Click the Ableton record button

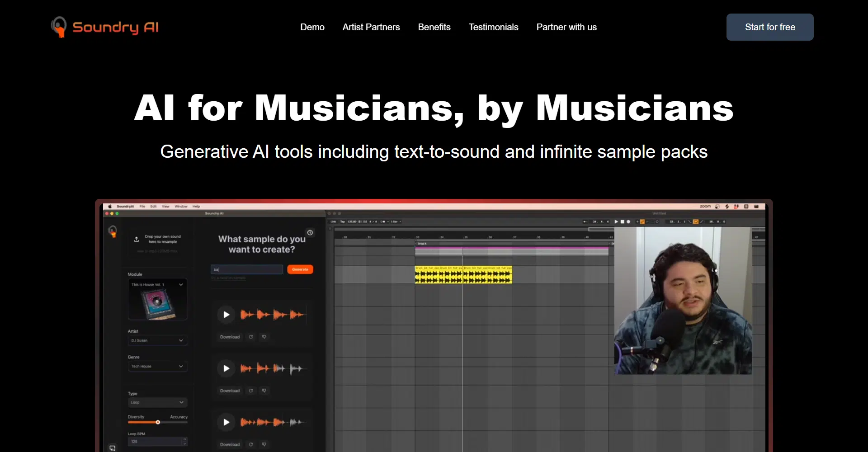pyautogui.click(x=628, y=221)
